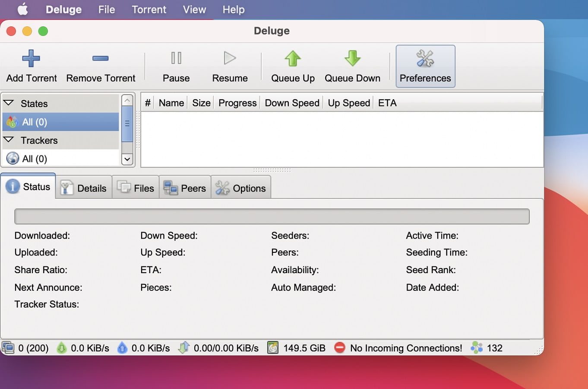Switch to the Peers tab
The width and height of the screenshot is (588, 389).
(x=185, y=188)
